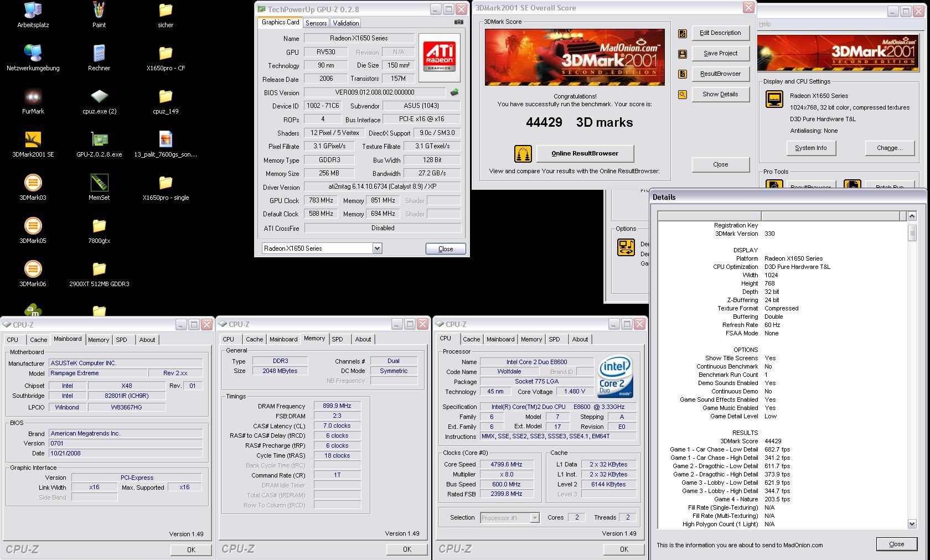Switch to the Sensors tab in GPU-Z
This screenshot has width=930, height=560.
316,23
